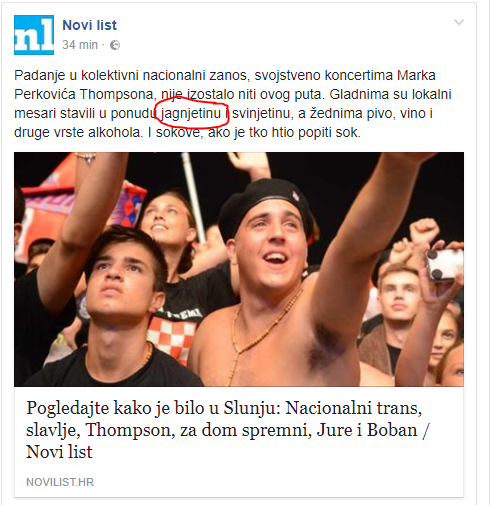The height and width of the screenshot is (505, 490).
Task: Click the word 'Thompsona' in post text
Action: pyautogui.click(x=117, y=95)
